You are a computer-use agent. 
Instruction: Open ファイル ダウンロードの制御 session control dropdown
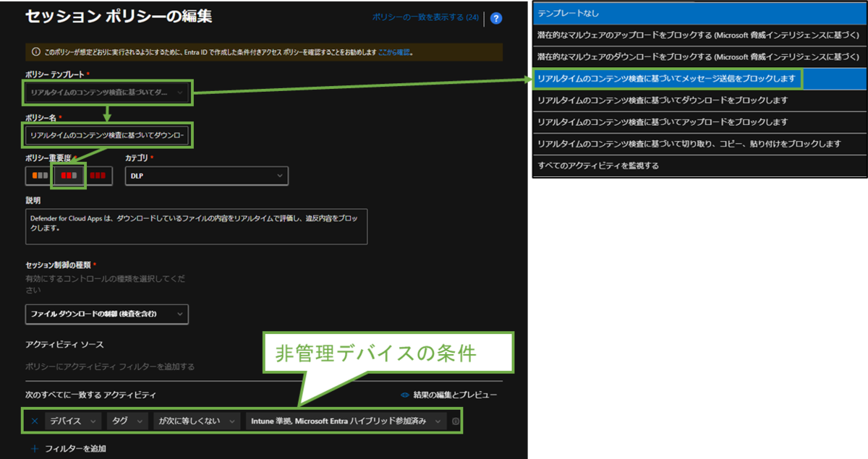point(106,314)
